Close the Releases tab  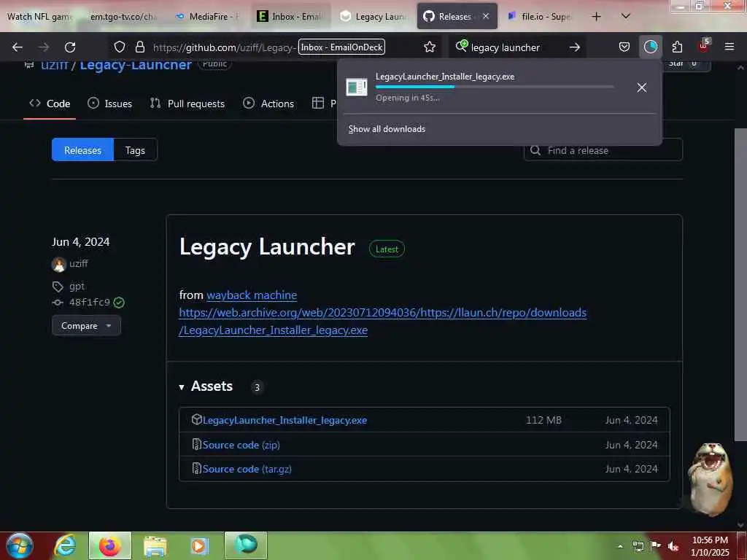tap(486, 16)
